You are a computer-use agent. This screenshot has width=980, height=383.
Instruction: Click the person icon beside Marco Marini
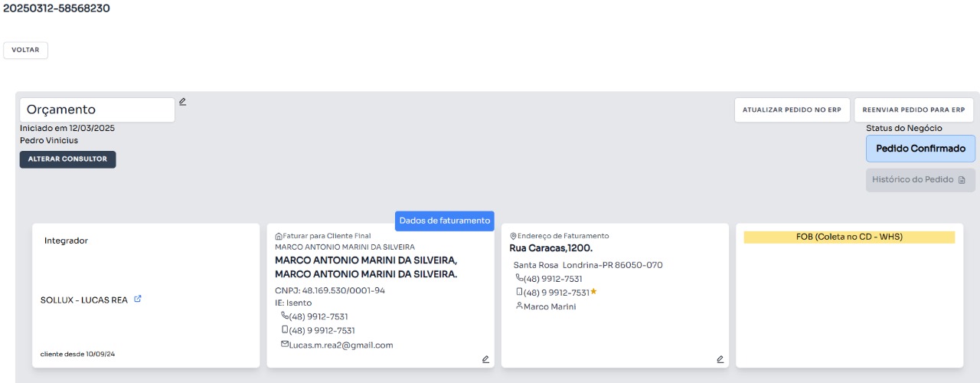tap(519, 306)
